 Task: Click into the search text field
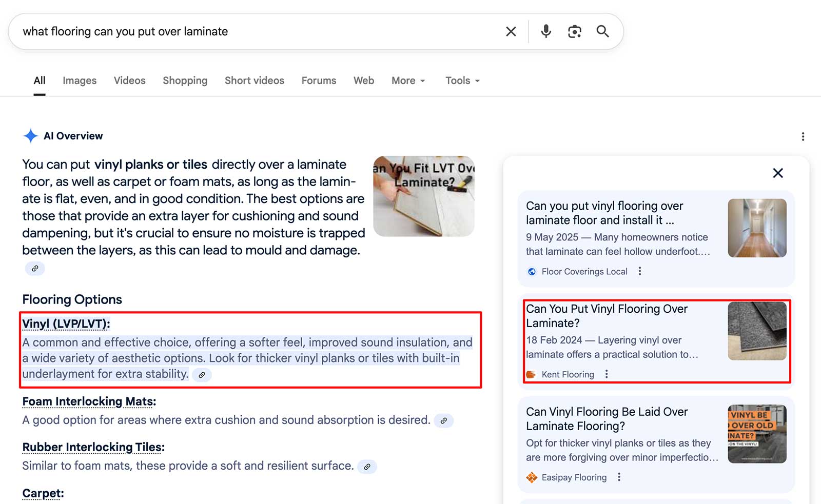[257, 32]
